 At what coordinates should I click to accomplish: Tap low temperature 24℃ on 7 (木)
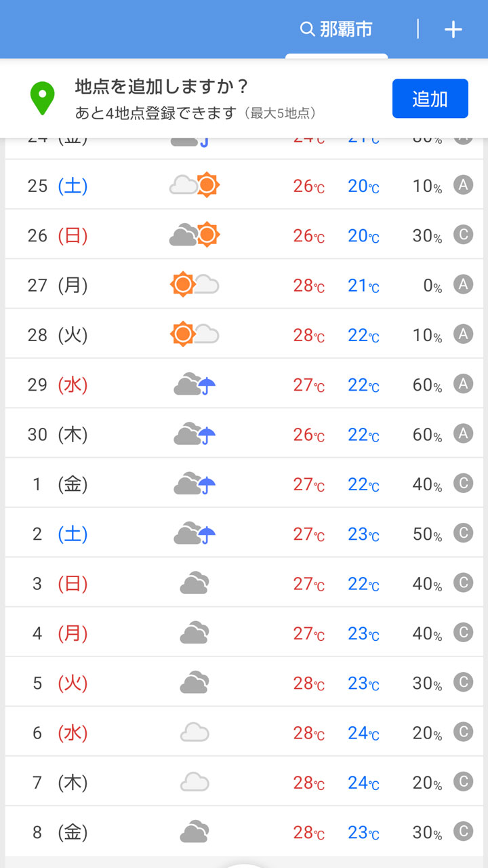(363, 783)
